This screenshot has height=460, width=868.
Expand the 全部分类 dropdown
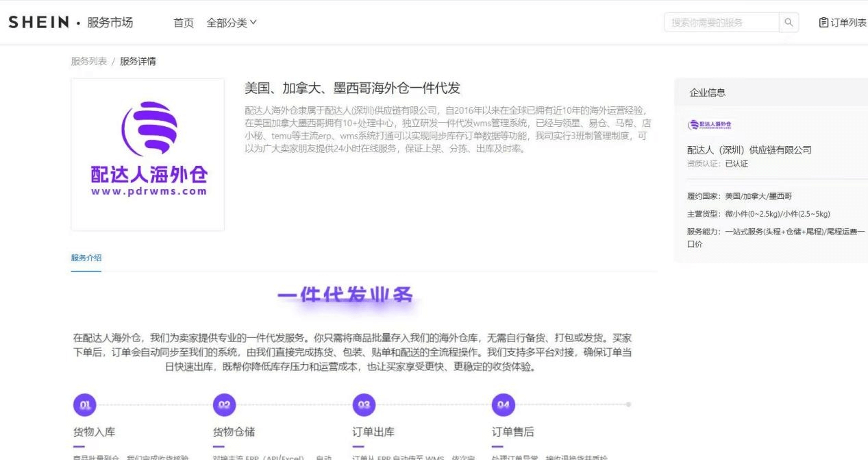(x=232, y=23)
